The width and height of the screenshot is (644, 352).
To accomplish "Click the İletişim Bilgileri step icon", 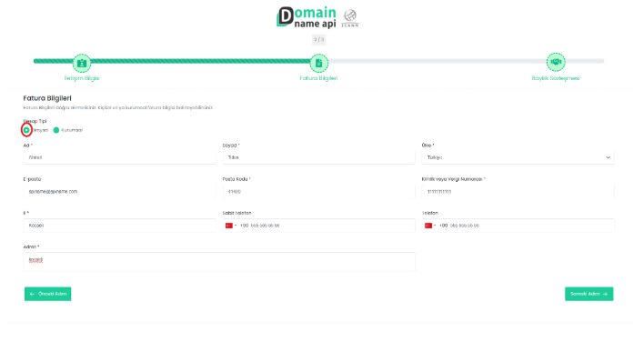I will pos(82,63).
